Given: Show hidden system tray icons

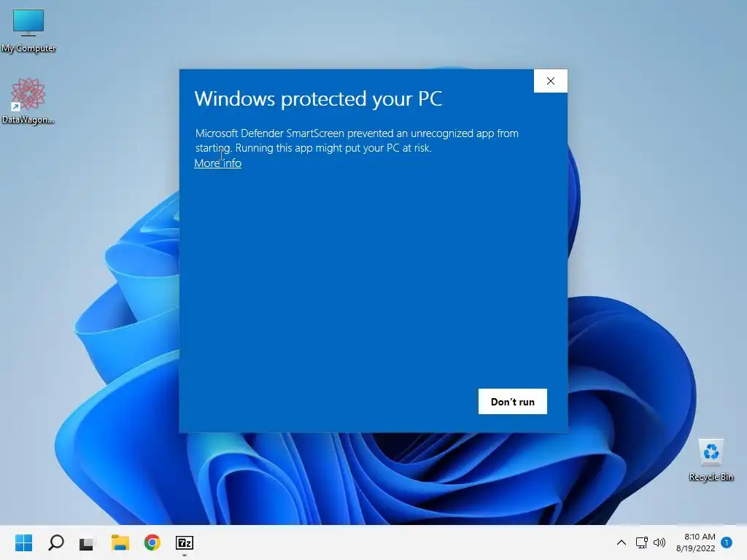Looking at the screenshot, I should point(622,542).
